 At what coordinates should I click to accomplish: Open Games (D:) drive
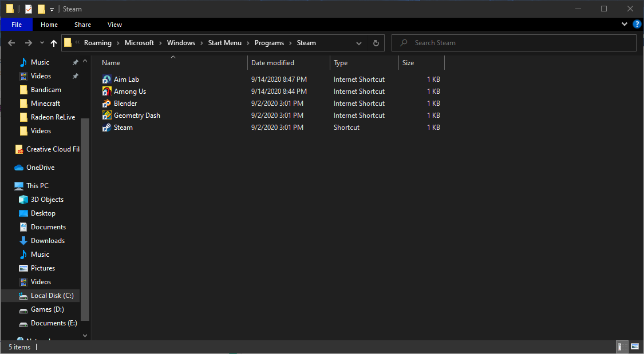(41, 309)
